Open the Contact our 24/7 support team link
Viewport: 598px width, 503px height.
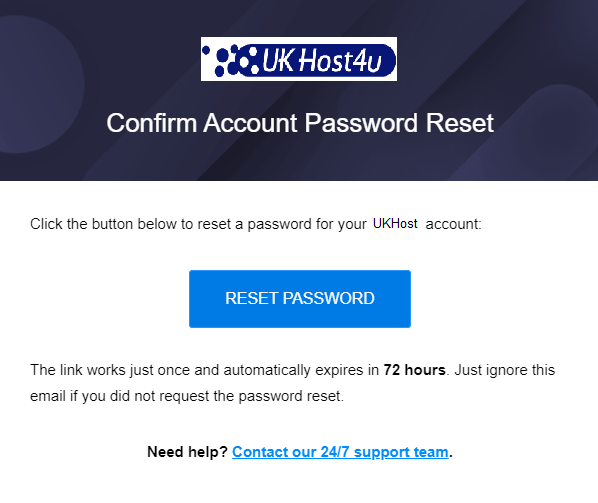tap(340, 452)
